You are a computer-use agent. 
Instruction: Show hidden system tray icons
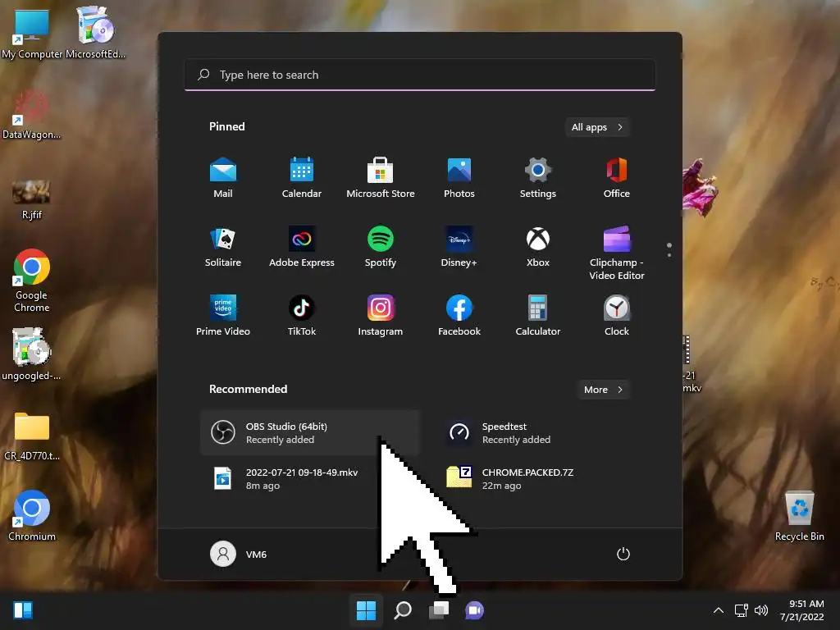tap(719, 610)
